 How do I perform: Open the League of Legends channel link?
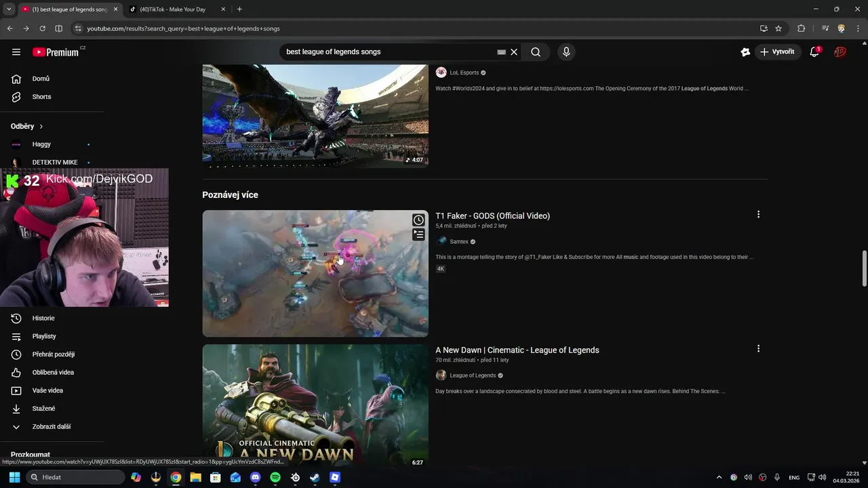tap(473, 375)
